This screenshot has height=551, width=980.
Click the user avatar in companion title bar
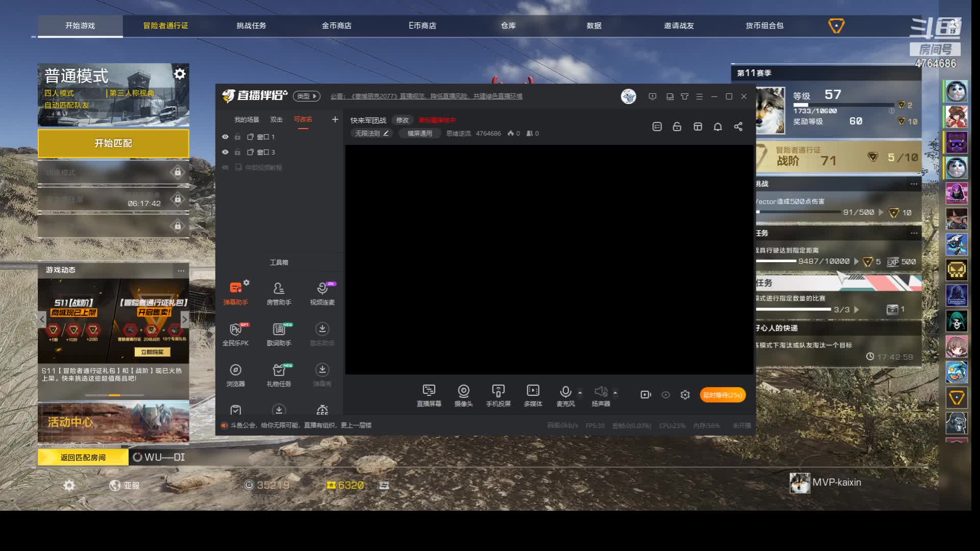[x=628, y=96]
